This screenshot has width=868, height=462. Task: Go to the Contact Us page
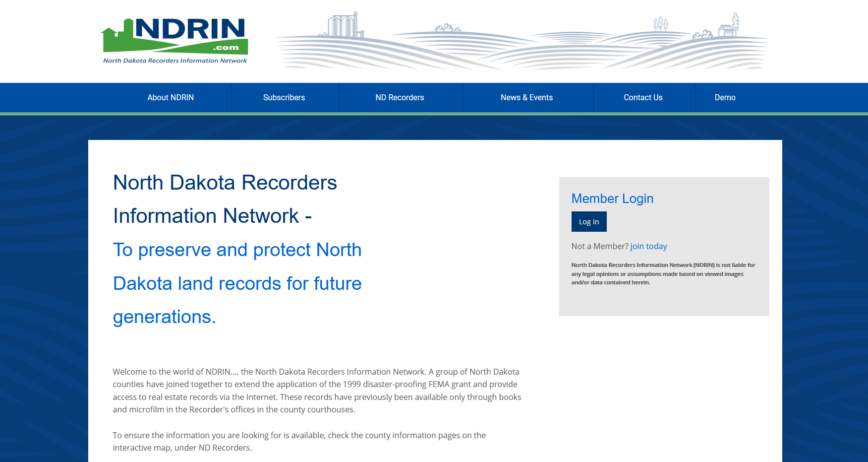click(643, 97)
